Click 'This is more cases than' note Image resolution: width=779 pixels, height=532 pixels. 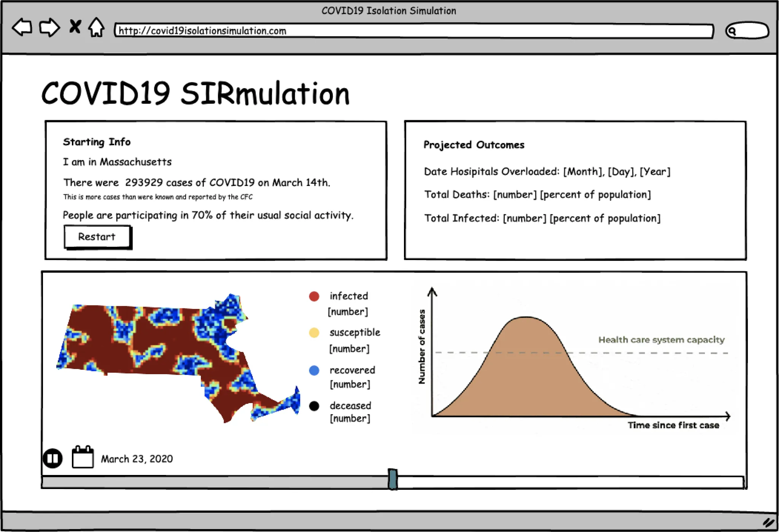point(158,197)
